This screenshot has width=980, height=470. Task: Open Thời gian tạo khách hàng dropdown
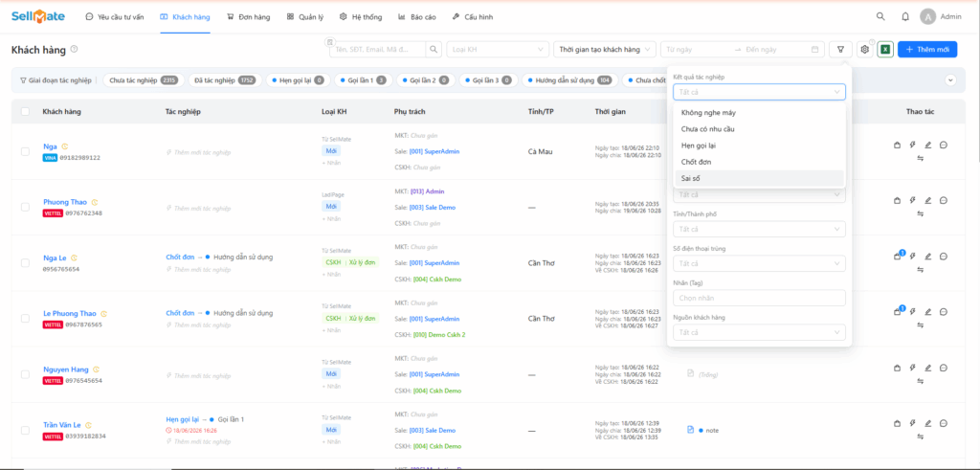click(605, 50)
